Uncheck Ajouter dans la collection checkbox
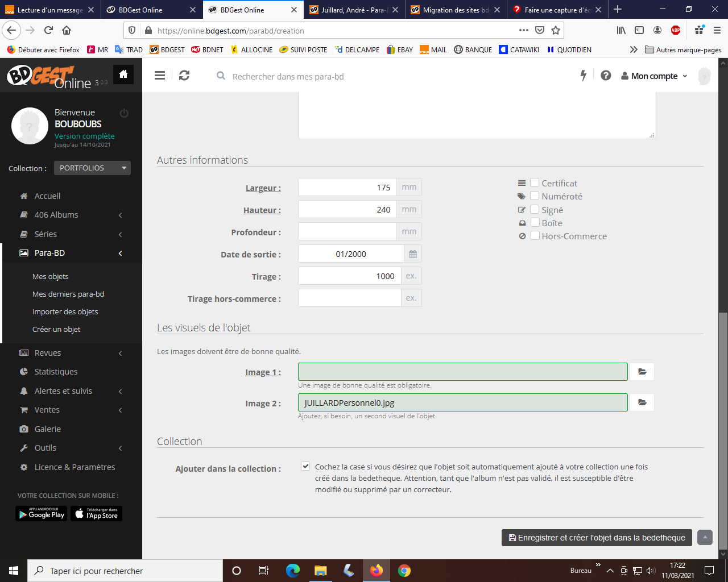This screenshot has height=582, width=728. [x=305, y=466]
